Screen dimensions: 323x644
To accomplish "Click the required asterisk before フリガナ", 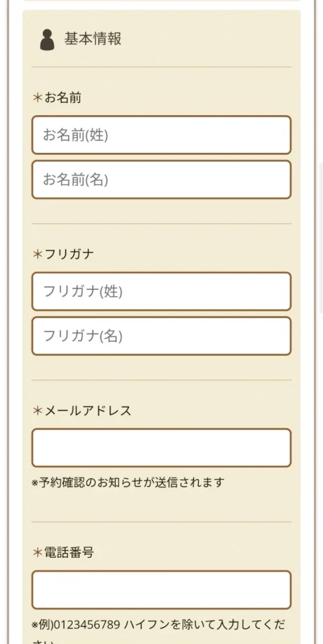I will click(37, 254).
